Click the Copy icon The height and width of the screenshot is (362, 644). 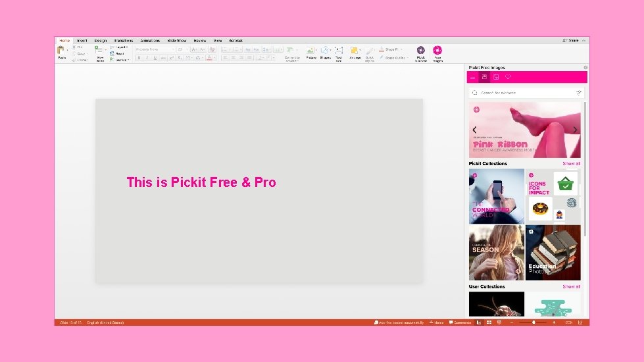pyautogui.click(x=74, y=53)
